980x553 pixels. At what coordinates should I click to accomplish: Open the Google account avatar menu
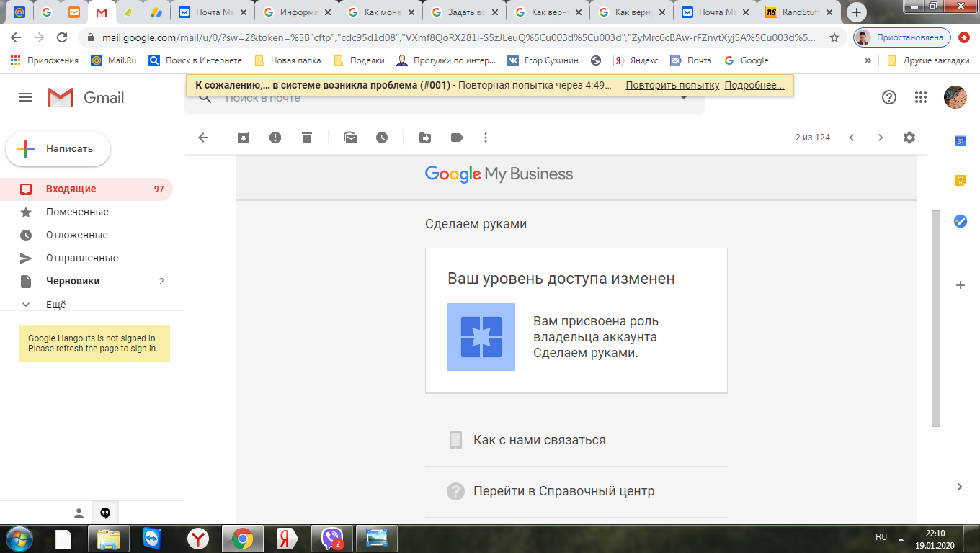coord(955,97)
